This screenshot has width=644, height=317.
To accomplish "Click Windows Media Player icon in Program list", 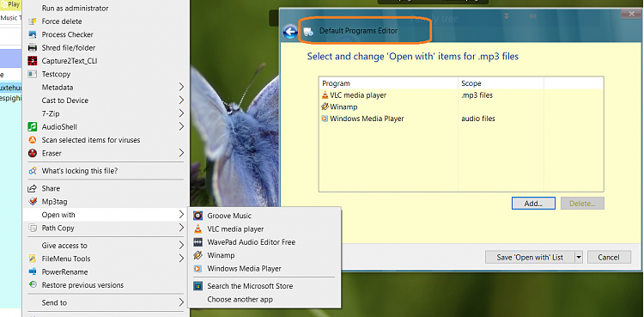I will click(325, 119).
